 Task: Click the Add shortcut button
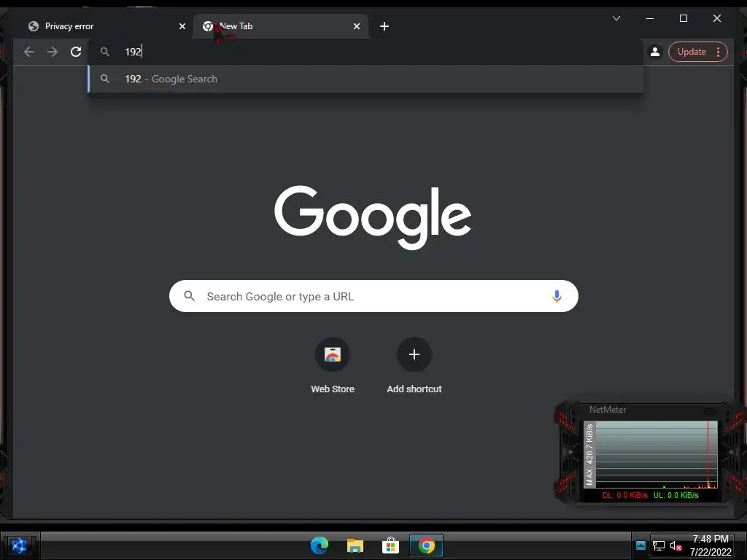414,365
